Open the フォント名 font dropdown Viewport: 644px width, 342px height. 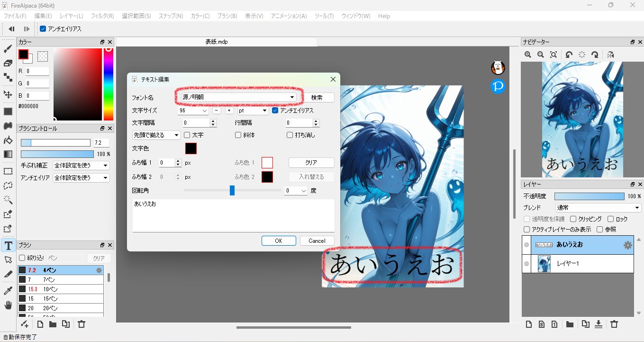[238, 97]
